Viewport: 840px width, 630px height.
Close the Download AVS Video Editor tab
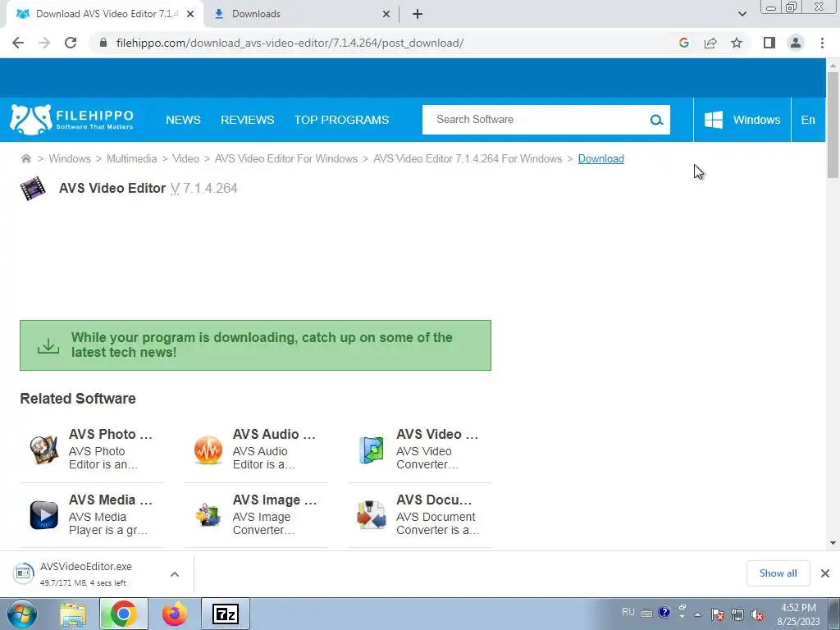(189, 15)
